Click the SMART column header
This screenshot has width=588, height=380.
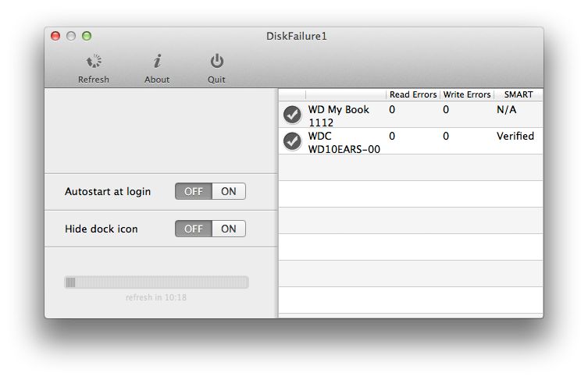[518, 94]
